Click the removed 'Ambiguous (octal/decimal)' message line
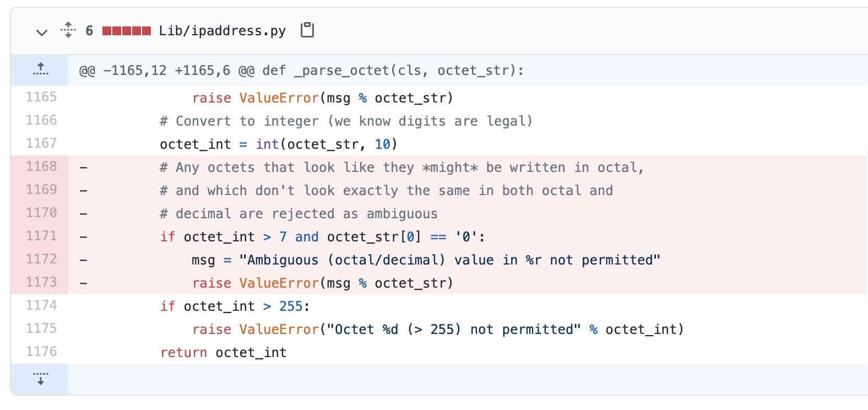This screenshot has width=868, height=410. (x=426, y=260)
